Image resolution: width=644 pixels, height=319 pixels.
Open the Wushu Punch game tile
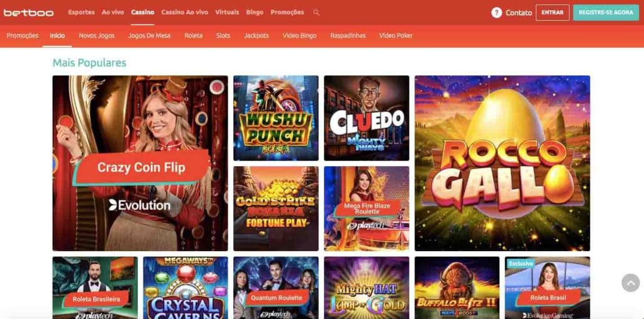click(276, 118)
